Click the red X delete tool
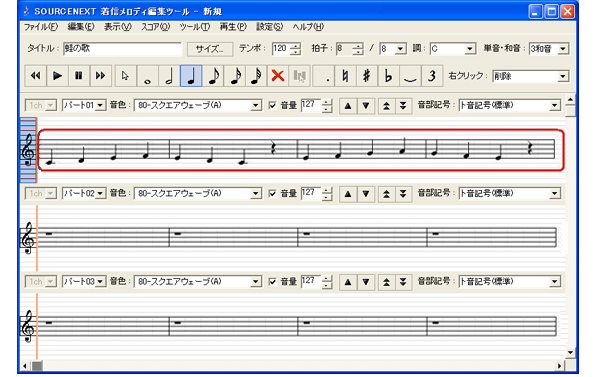Viewport: 600px width, 377px height. [x=278, y=76]
